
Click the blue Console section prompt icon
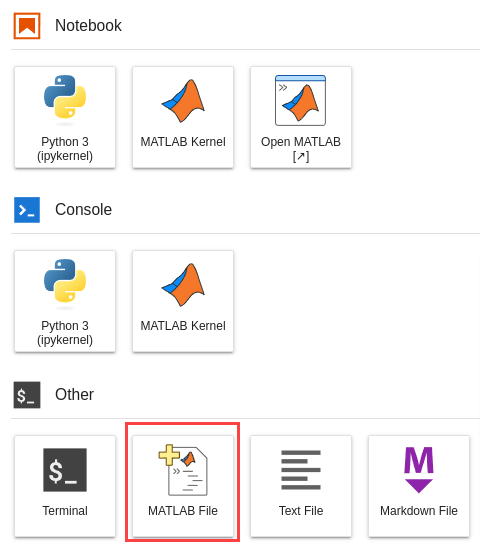tap(27, 210)
